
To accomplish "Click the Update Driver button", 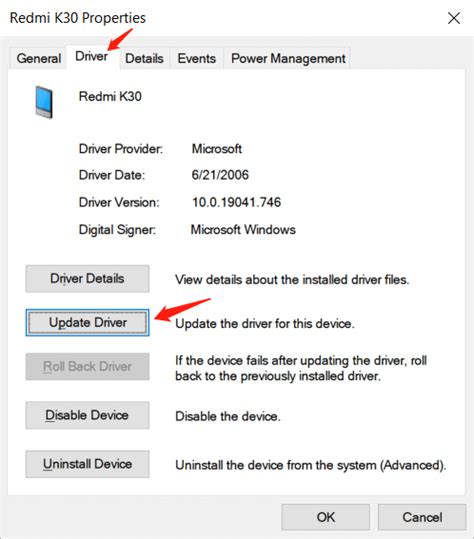I will 87,322.
